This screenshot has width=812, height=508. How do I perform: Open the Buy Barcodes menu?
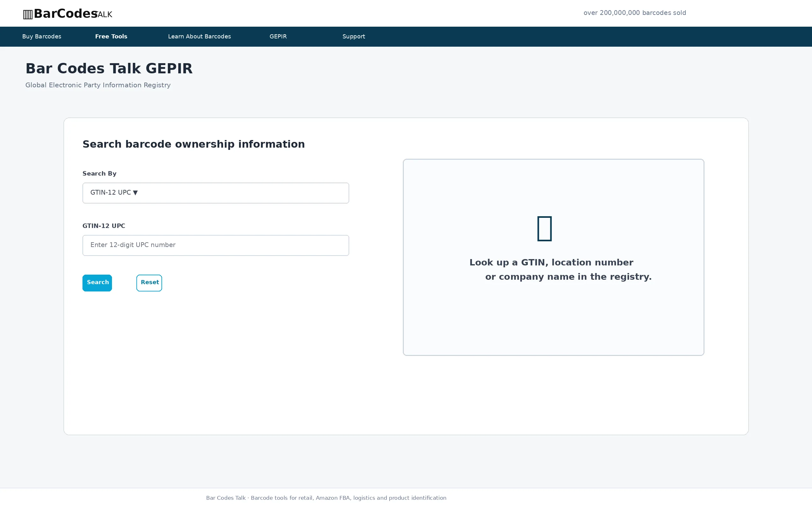[x=42, y=36]
